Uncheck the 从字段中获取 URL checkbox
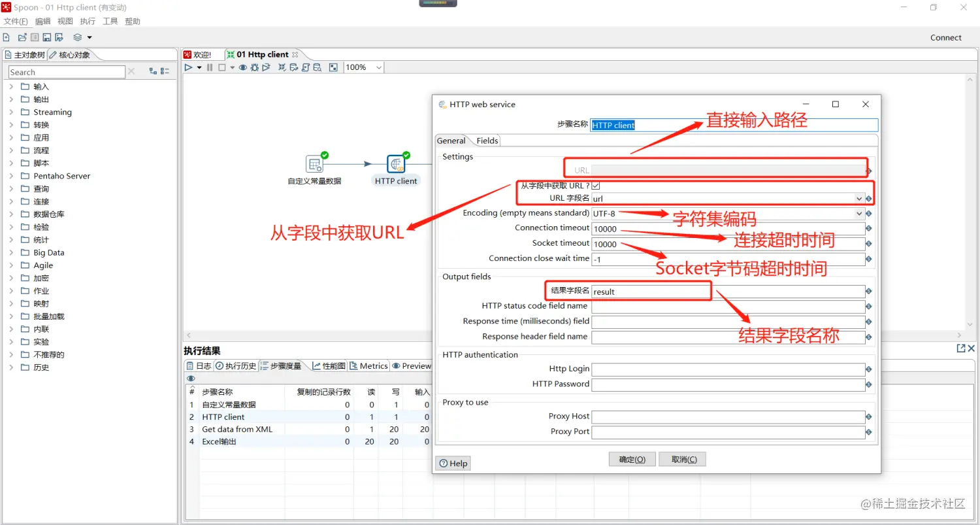Image resolution: width=980 pixels, height=525 pixels. point(596,186)
